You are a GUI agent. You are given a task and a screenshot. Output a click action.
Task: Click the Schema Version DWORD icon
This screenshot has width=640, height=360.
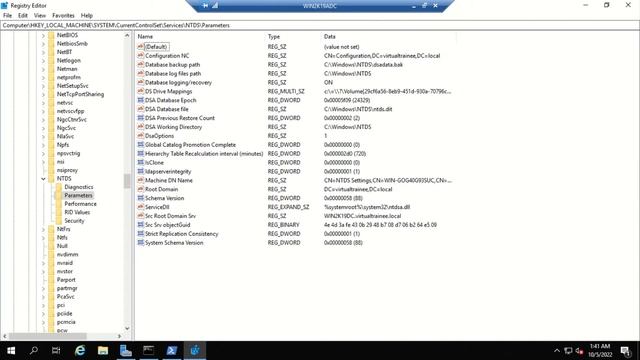point(141,198)
